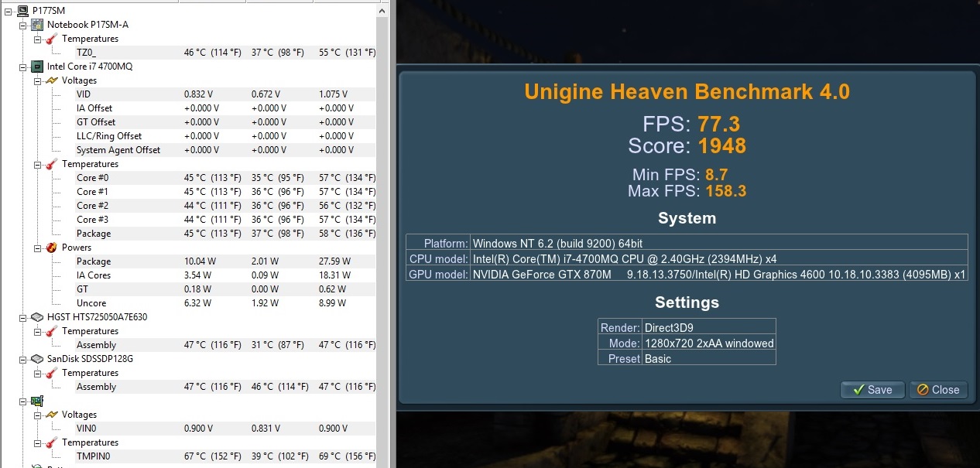Image resolution: width=980 pixels, height=468 pixels.
Task: Collapse Temperatures under the SanDisk drive
Action: point(37,373)
